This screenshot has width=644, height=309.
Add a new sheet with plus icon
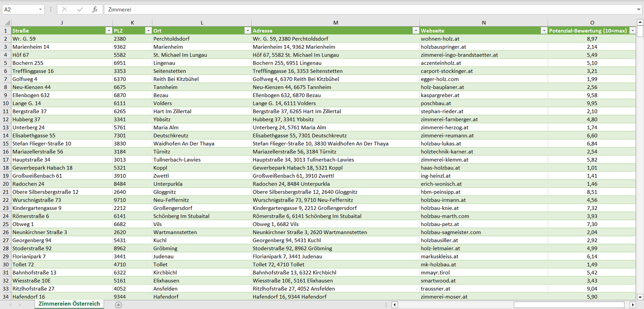tap(119, 305)
